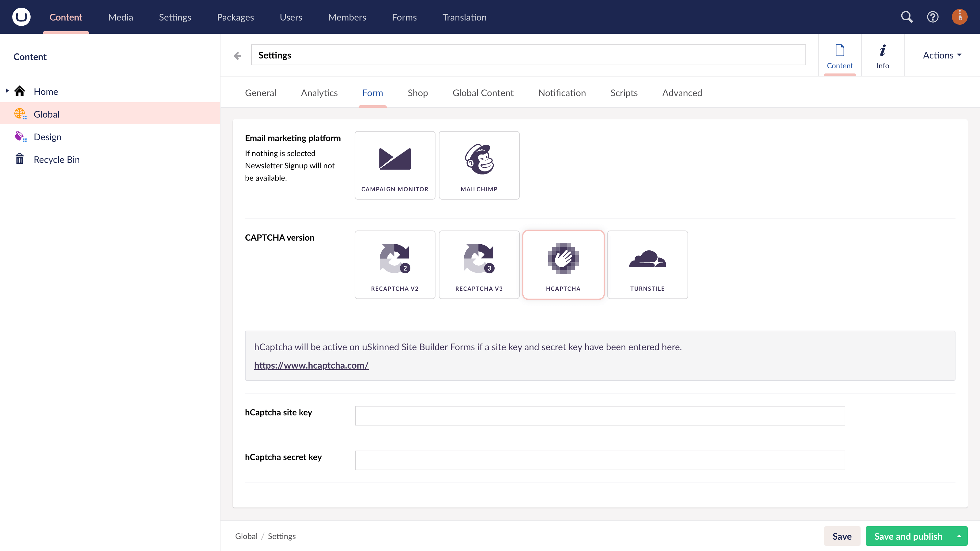The height and width of the screenshot is (551, 980).
Task: Click the user avatar in the top right
Action: tap(959, 17)
